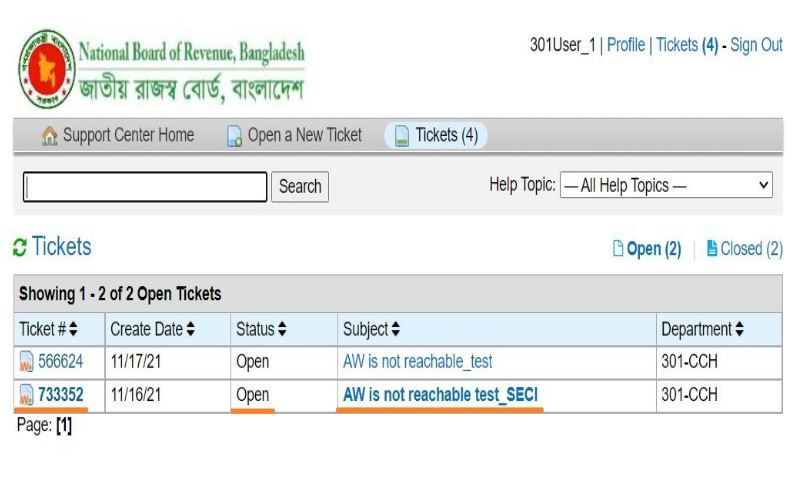
Task: Click the web ticket icon for 733352
Action: pos(26,396)
